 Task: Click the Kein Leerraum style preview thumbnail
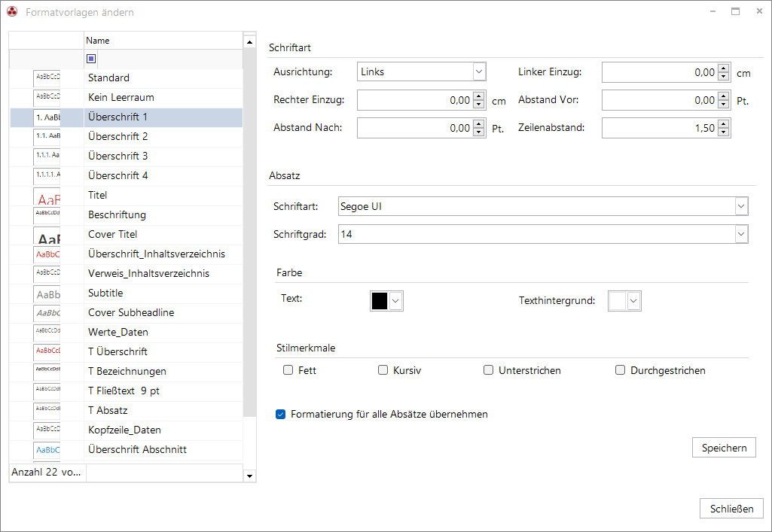[47, 98]
